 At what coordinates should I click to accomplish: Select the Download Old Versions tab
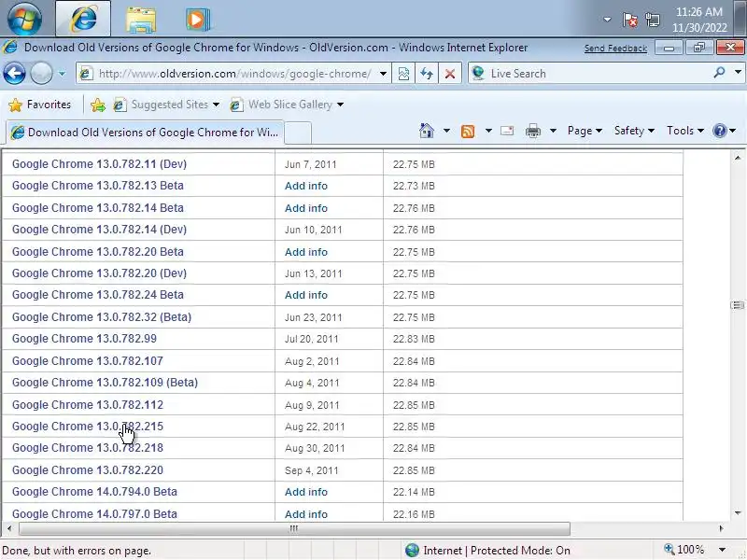click(x=146, y=133)
